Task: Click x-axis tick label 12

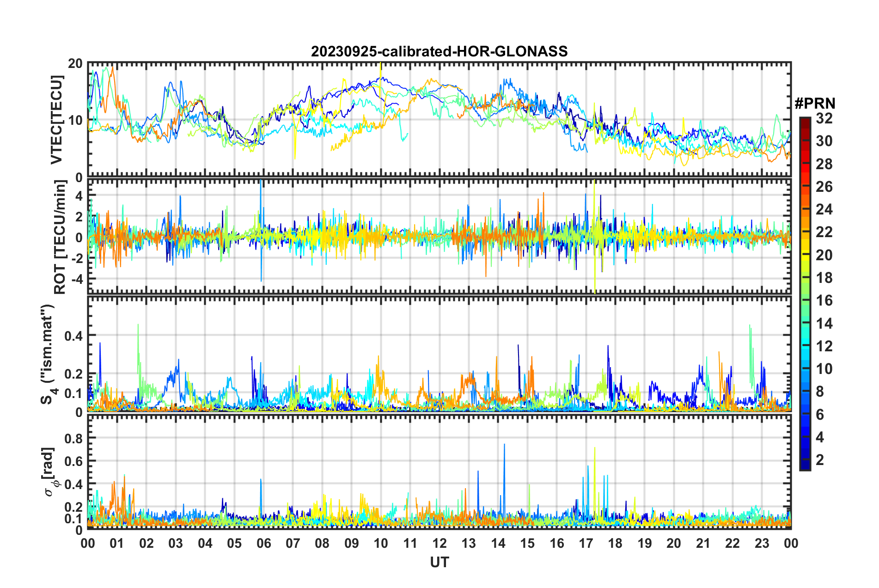Action: [439, 543]
